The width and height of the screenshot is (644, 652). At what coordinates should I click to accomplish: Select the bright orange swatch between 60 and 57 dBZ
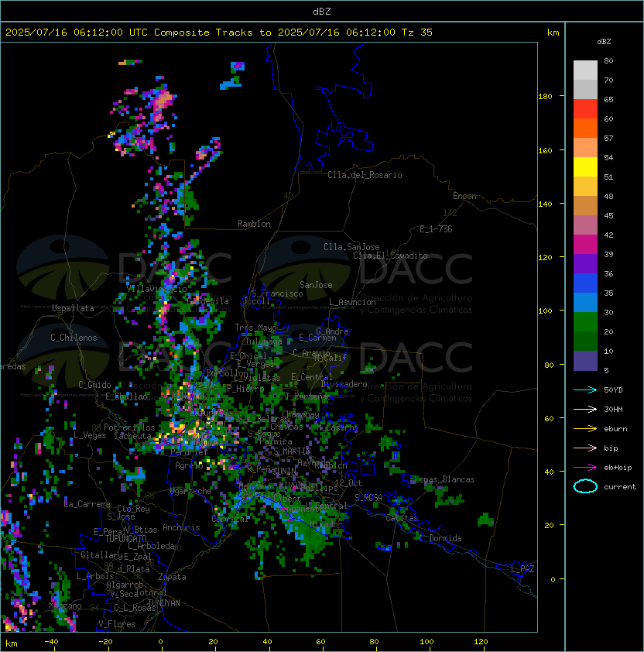tap(585, 128)
